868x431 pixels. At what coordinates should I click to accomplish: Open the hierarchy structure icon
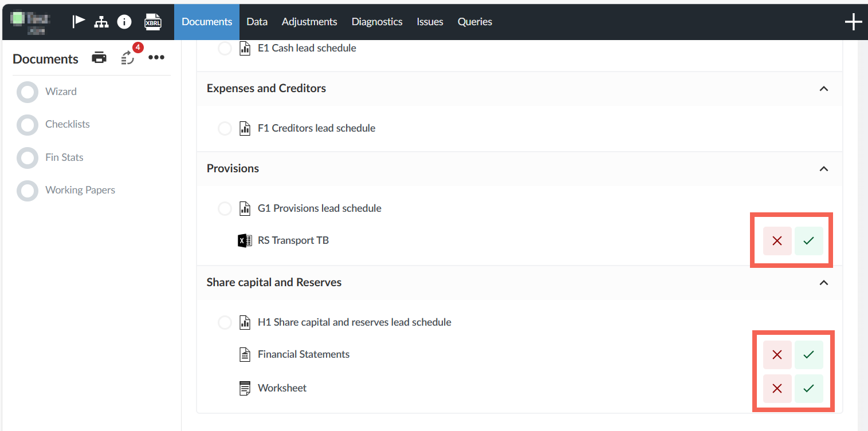[101, 22]
